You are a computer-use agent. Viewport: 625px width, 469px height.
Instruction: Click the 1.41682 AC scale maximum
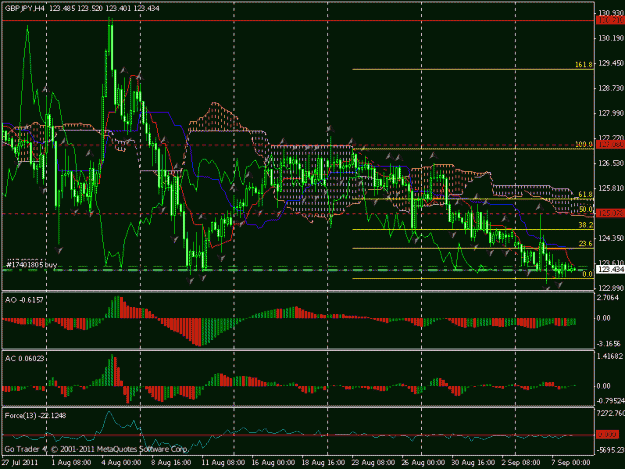coord(610,356)
